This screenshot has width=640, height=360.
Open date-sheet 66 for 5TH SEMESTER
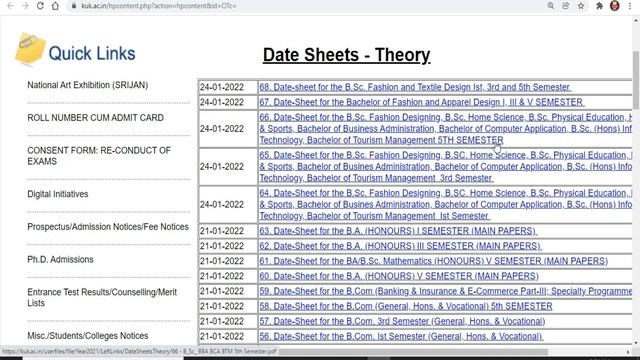pos(445,129)
